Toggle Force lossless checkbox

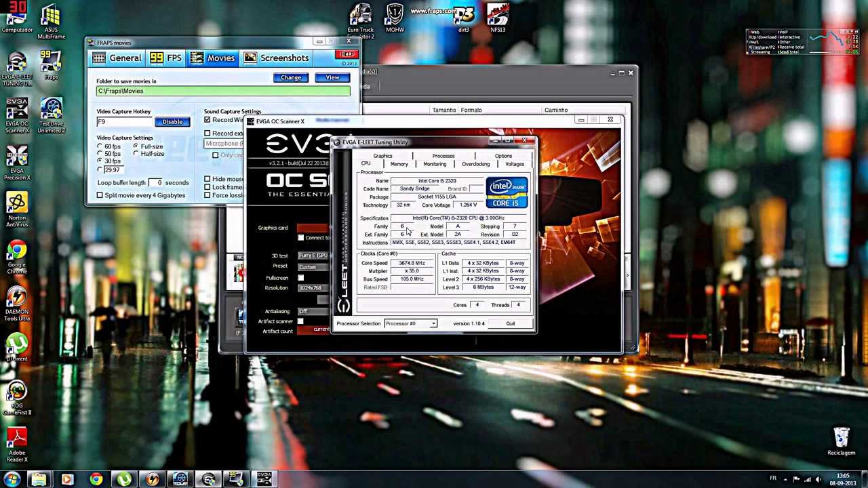(208, 195)
